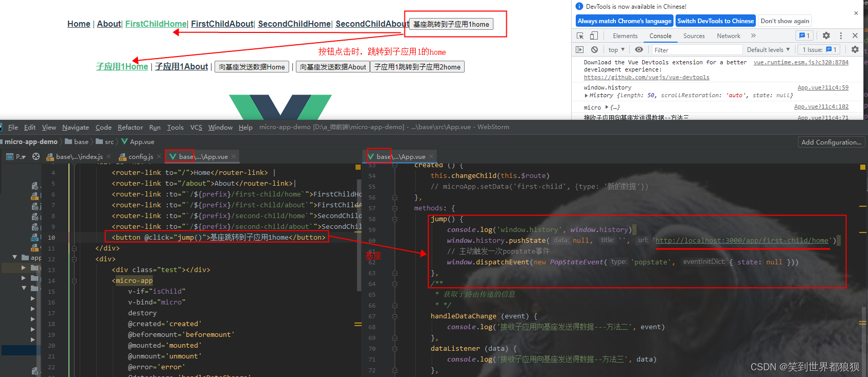The width and height of the screenshot is (868, 377).
Task: Click the fold marker on editor line 12
Action: [74, 259]
